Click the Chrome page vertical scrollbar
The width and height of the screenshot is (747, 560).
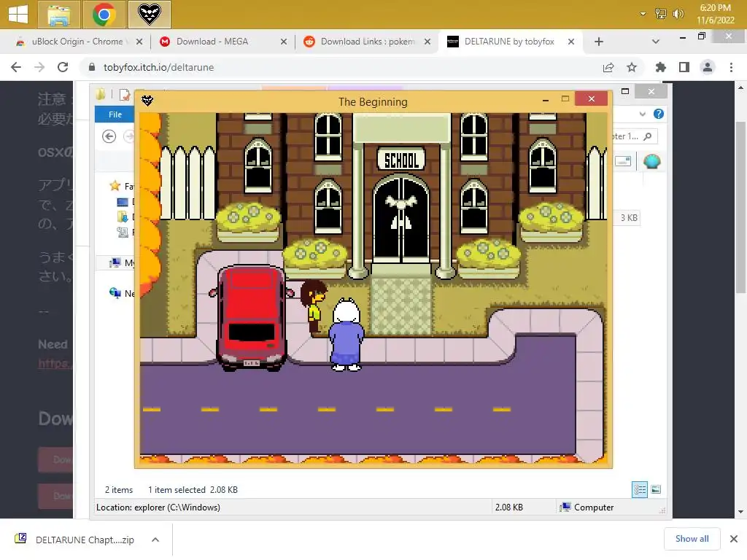[740, 208]
